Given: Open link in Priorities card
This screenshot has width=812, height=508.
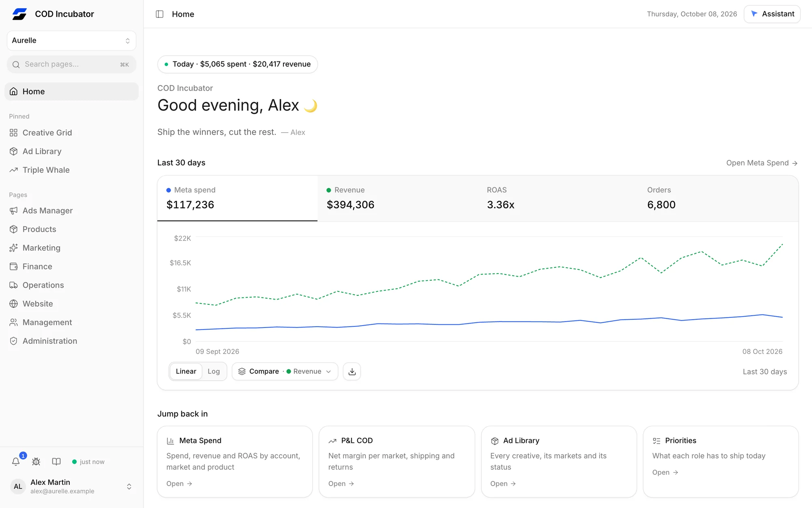Looking at the screenshot, I should pos(665,472).
